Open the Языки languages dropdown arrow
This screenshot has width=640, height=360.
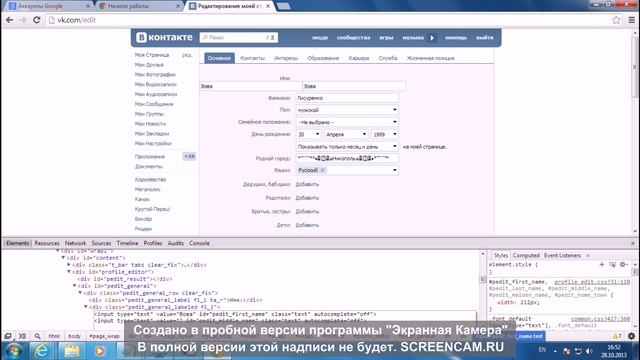pos(394,170)
